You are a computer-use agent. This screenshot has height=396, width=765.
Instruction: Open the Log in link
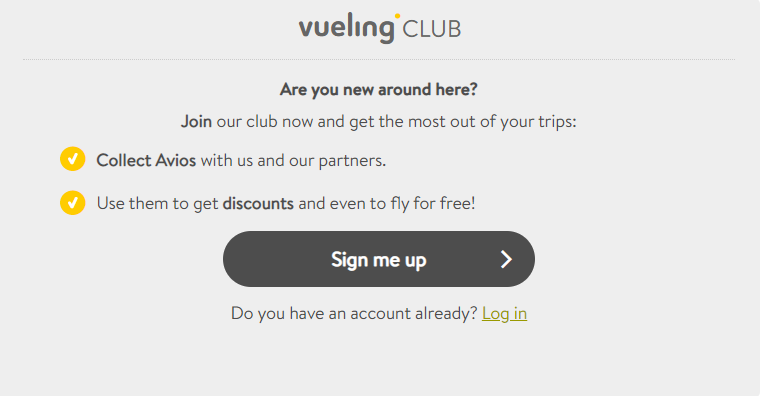[504, 313]
